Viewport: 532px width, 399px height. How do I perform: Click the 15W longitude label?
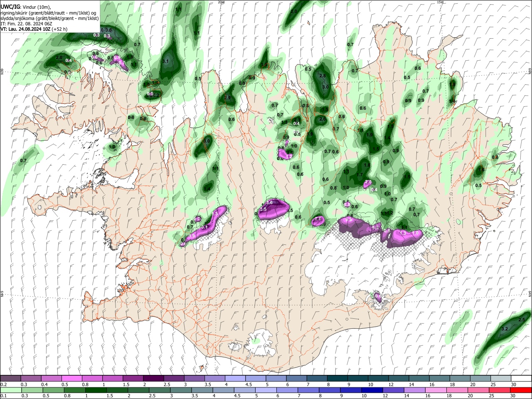[440, 2]
